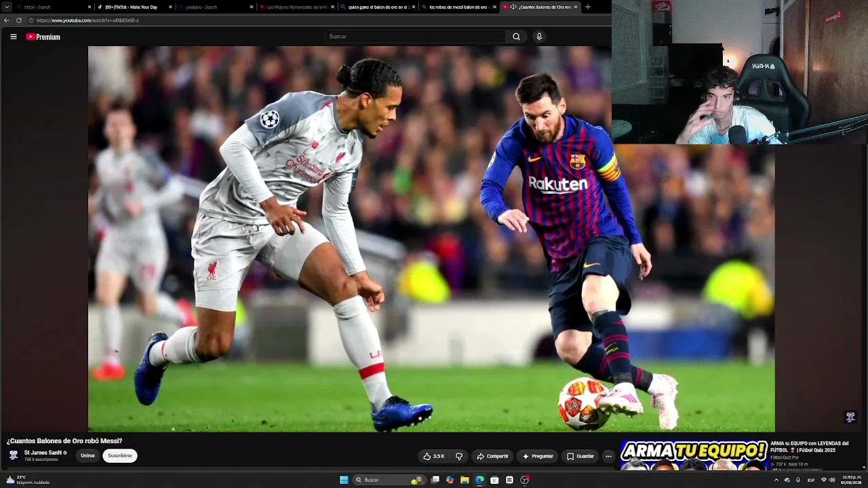Start voice search with the microphone icon

(x=539, y=37)
